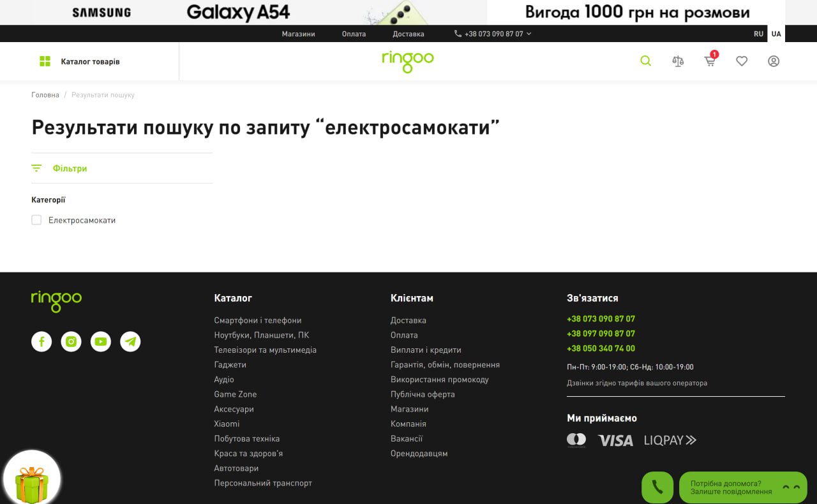
Task: Open the YouTube channel icon in footer
Action: 101,341
